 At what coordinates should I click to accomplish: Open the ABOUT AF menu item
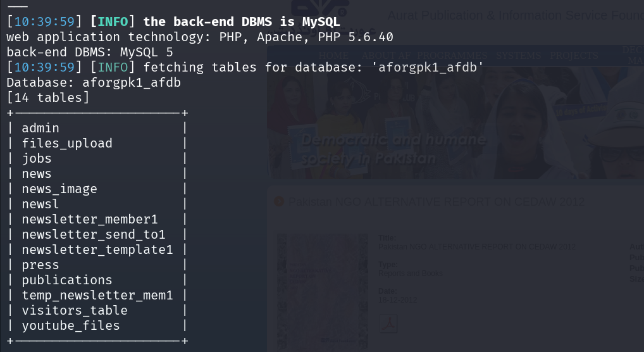pyautogui.click(x=386, y=56)
